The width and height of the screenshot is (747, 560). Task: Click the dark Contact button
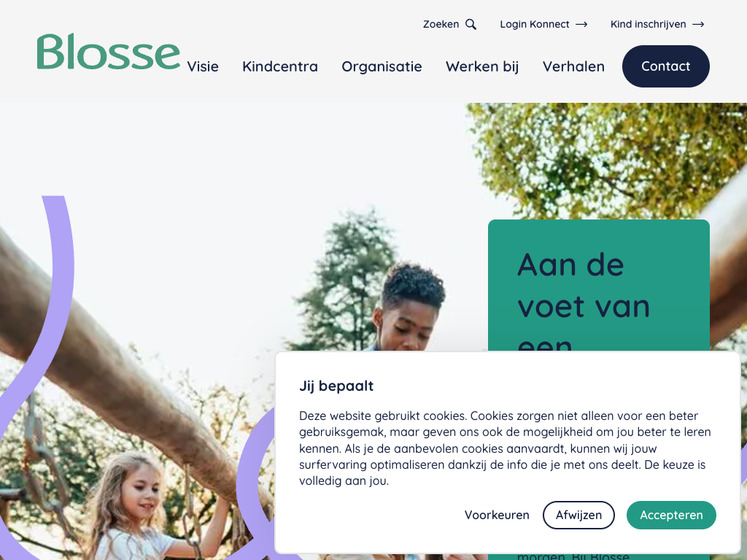click(665, 66)
